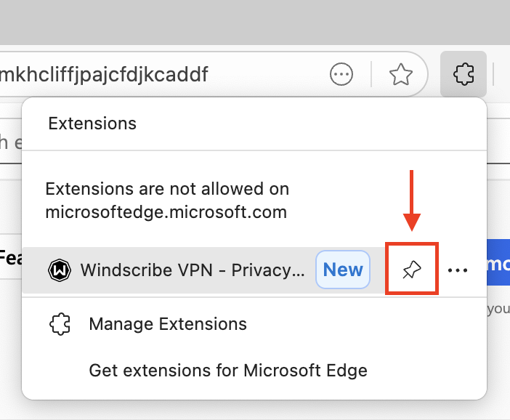Click the puzzle icon beside Manage Extensions
510x420 pixels.
pos(59,324)
